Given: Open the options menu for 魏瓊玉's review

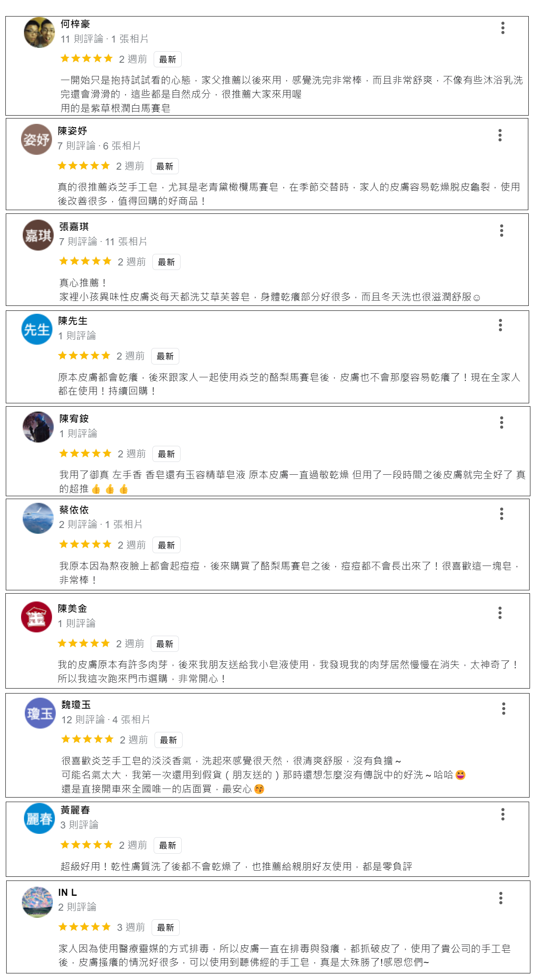Looking at the screenshot, I should click(504, 708).
